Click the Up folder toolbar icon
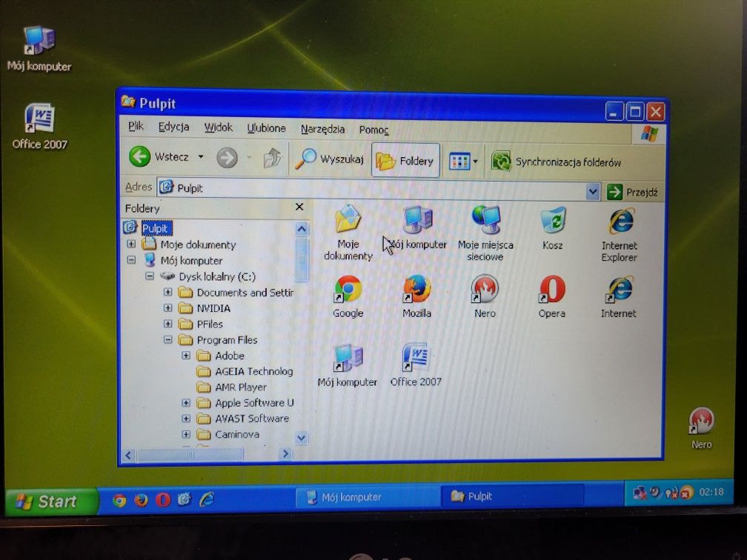Image resolution: width=747 pixels, height=560 pixels. tap(273, 158)
